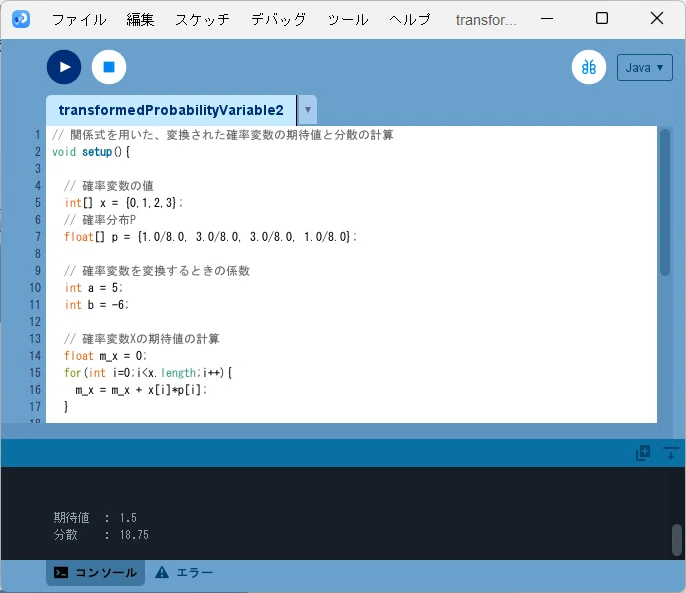Image resolution: width=686 pixels, height=593 pixels.
Task: Run the sketch with the play button
Action: coord(64,67)
